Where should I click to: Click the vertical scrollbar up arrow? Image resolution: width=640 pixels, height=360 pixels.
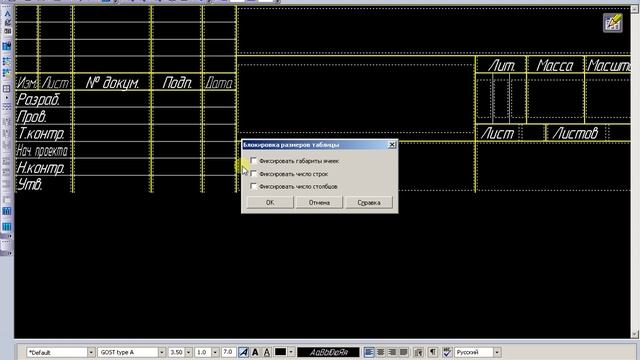[635, 9]
